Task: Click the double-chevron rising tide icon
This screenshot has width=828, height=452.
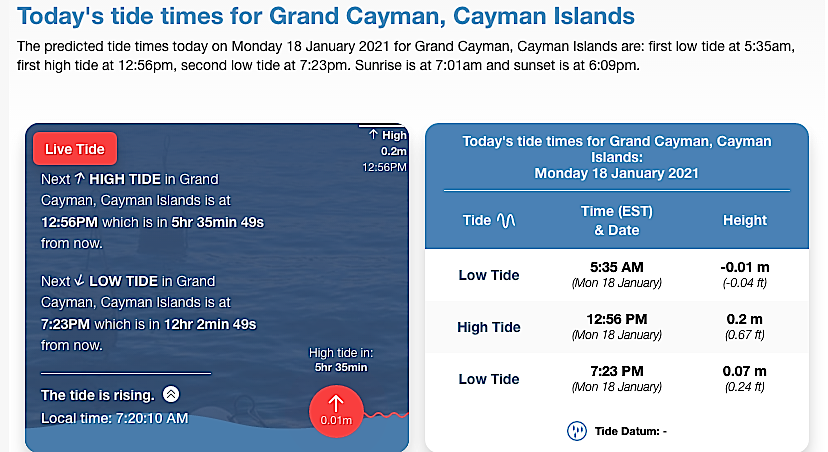Action: click(x=171, y=394)
